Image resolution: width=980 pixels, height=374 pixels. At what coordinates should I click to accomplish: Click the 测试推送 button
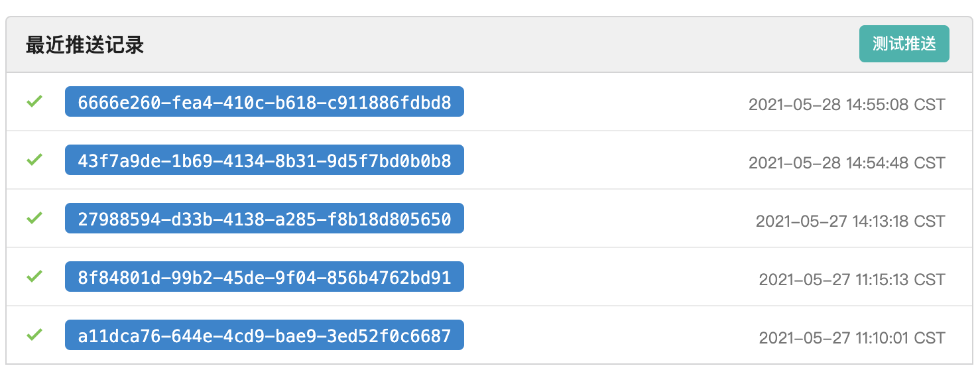[904, 44]
